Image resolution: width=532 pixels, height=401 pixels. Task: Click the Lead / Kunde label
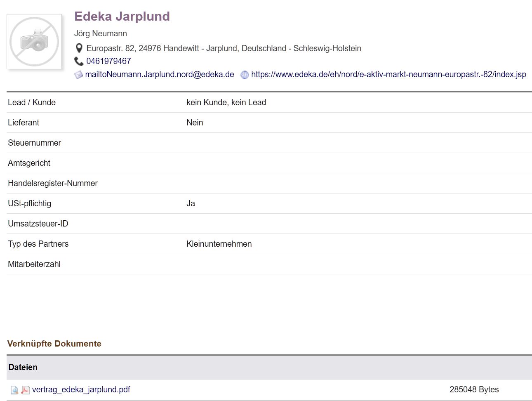(x=32, y=102)
